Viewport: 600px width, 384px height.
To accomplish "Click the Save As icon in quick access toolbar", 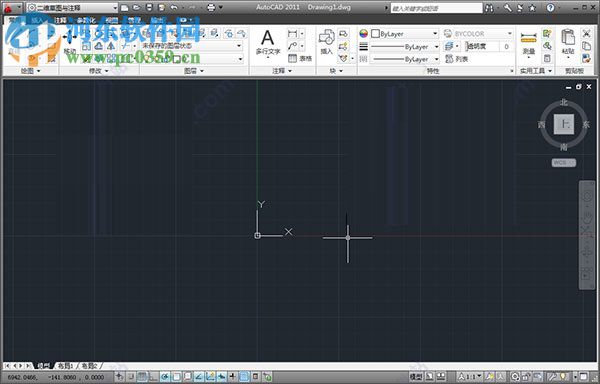I will (x=161, y=7).
